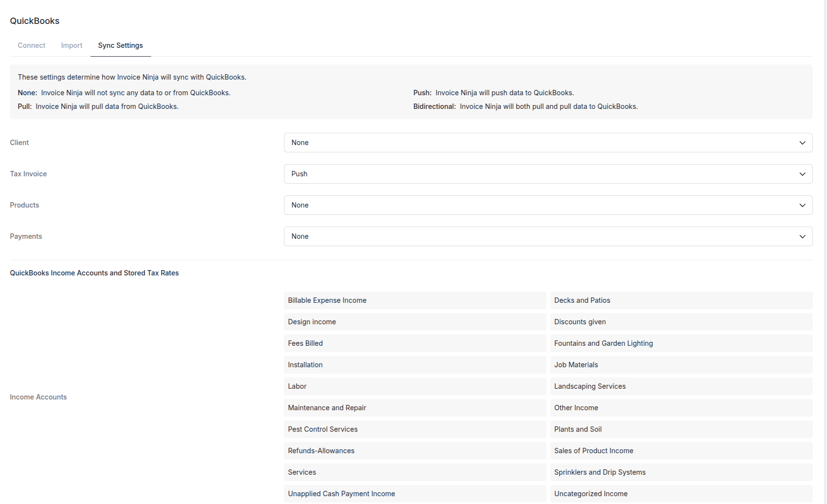Click Fountains and Garden Lighting account
This screenshot has height=504, width=827.
click(681, 343)
